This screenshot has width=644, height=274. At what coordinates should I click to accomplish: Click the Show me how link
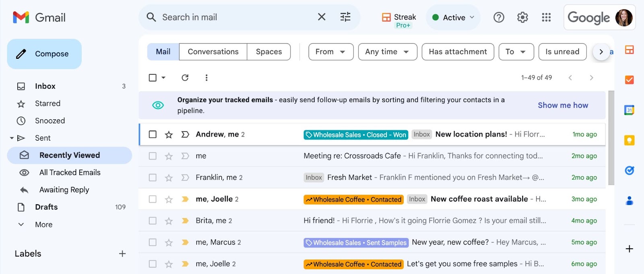click(563, 105)
